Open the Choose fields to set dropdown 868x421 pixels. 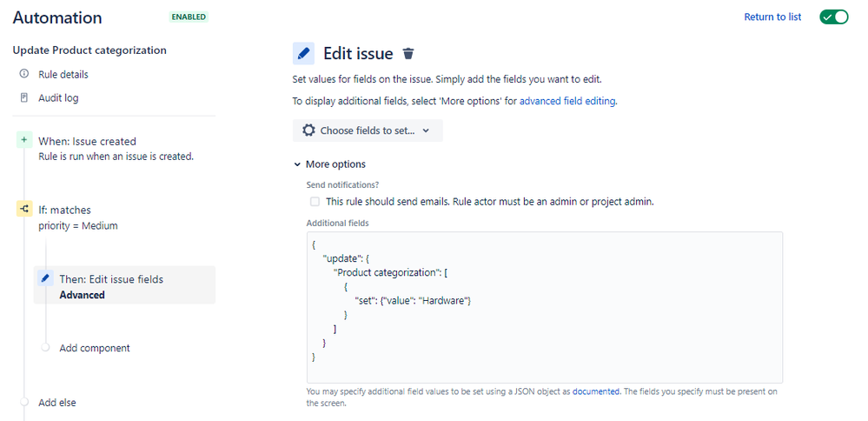pyautogui.click(x=368, y=130)
